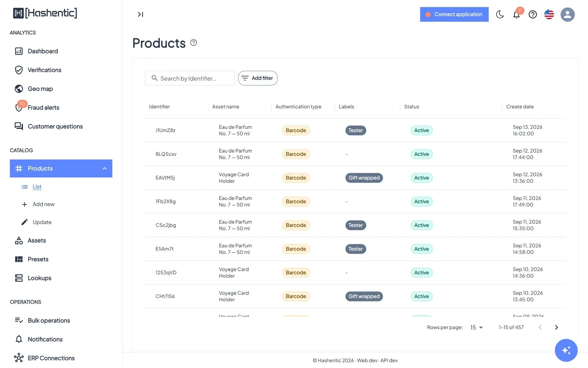Screen dimensions: 588x368
Task: Click the Lookups storage icon
Action: pos(19,278)
